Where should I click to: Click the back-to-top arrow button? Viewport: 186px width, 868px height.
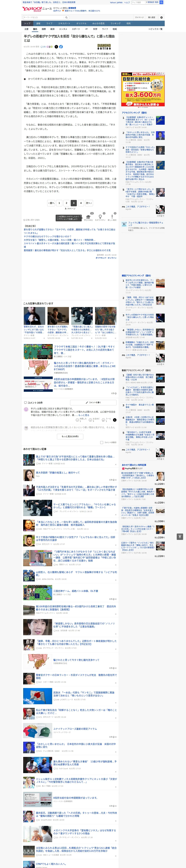(x=180, y=536)
